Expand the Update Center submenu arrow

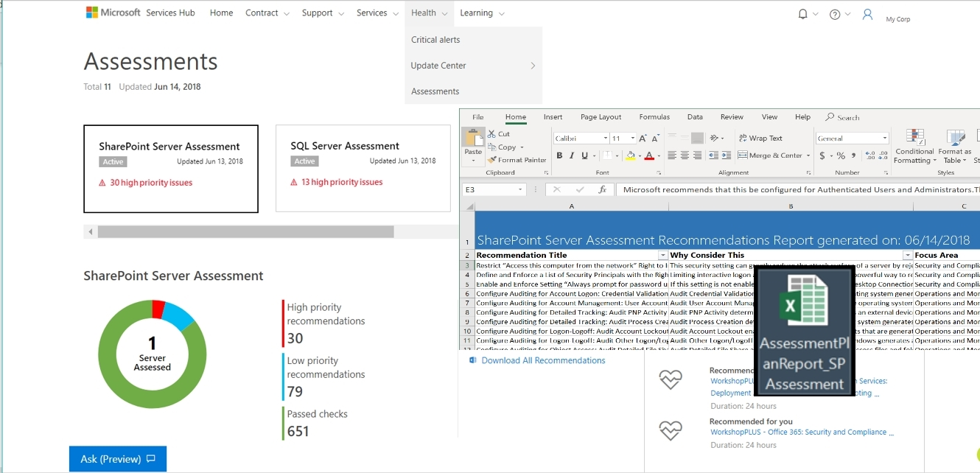[533, 66]
